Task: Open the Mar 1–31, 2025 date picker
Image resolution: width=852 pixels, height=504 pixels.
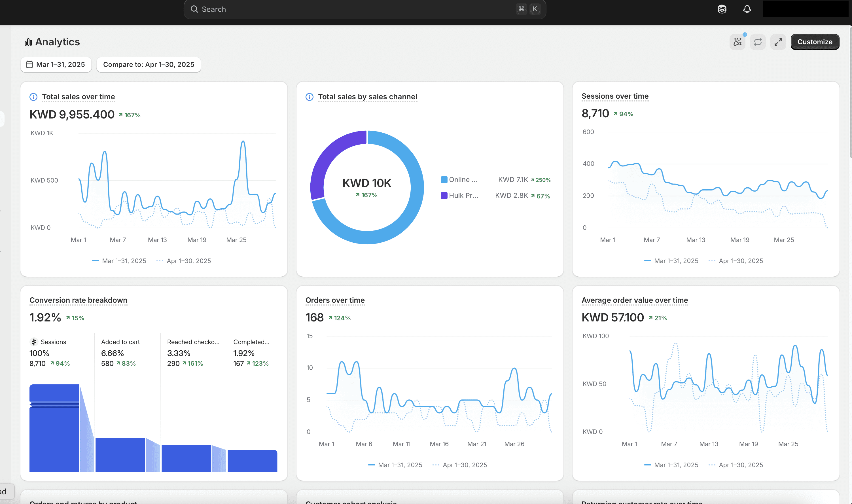Action: (56, 65)
